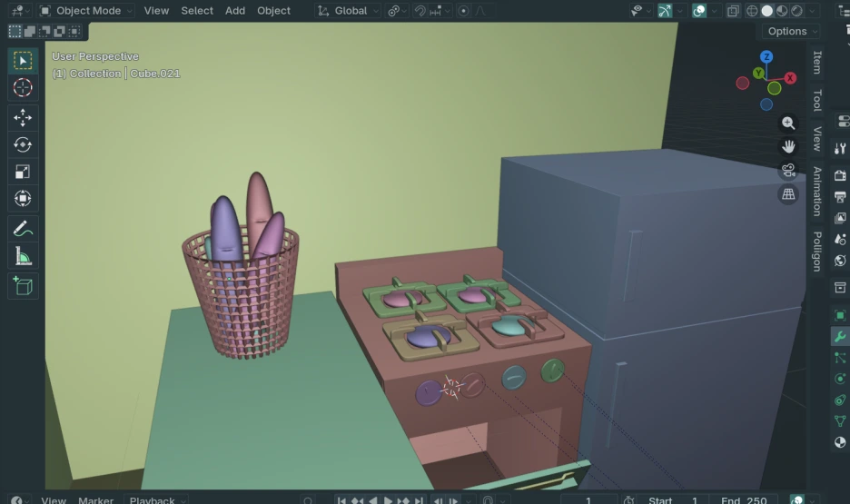850x504 pixels.
Task: Open the Object Mode dropdown
Action: coord(87,11)
